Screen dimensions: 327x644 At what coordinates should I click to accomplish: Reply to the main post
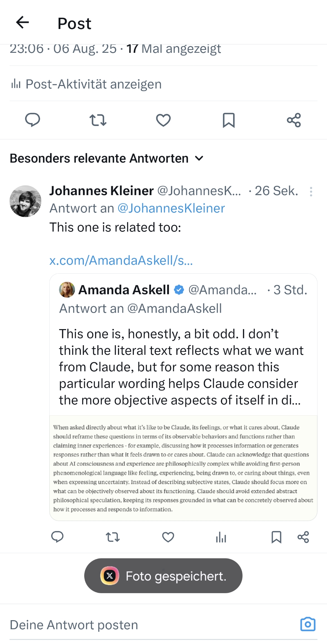[x=33, y=120]
